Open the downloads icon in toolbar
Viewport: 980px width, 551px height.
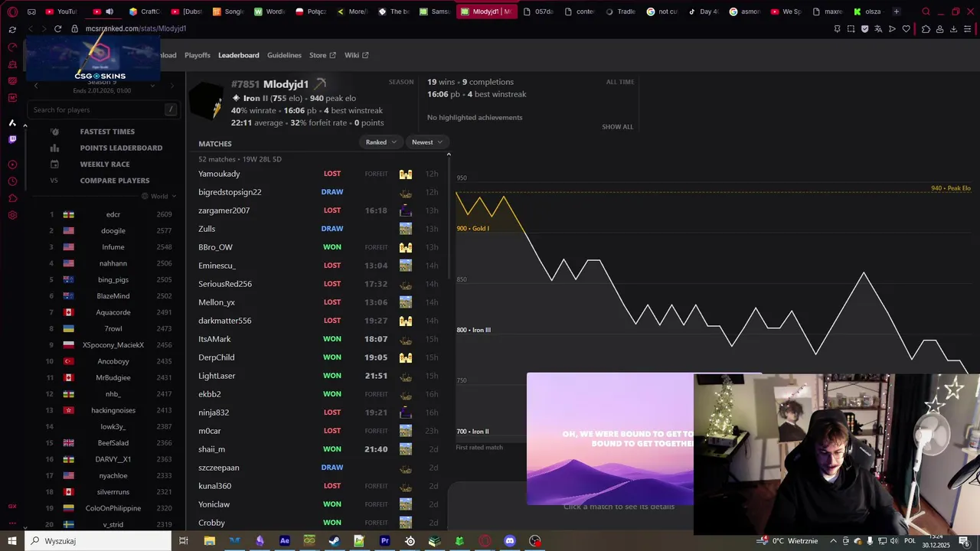click(x=953, y=28)
